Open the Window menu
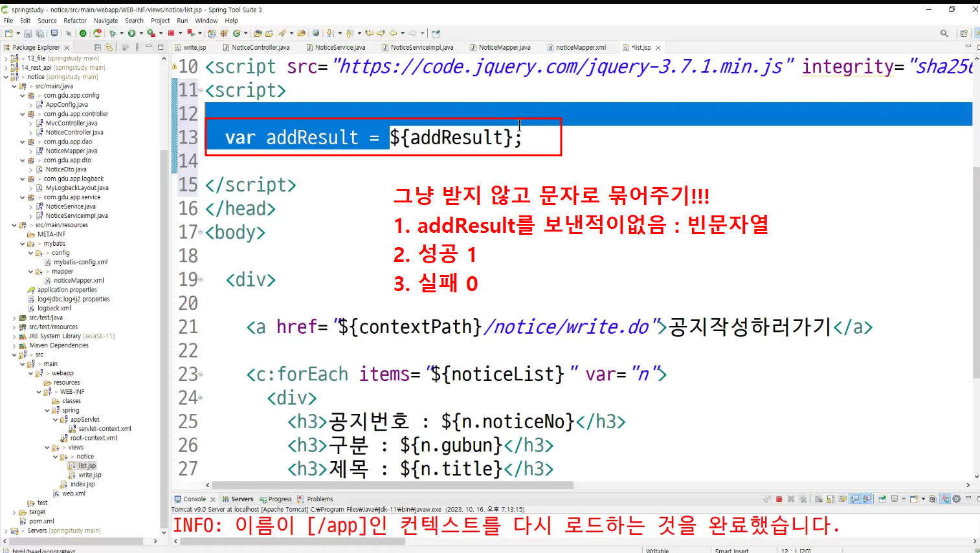 click(x=206, y=21)
